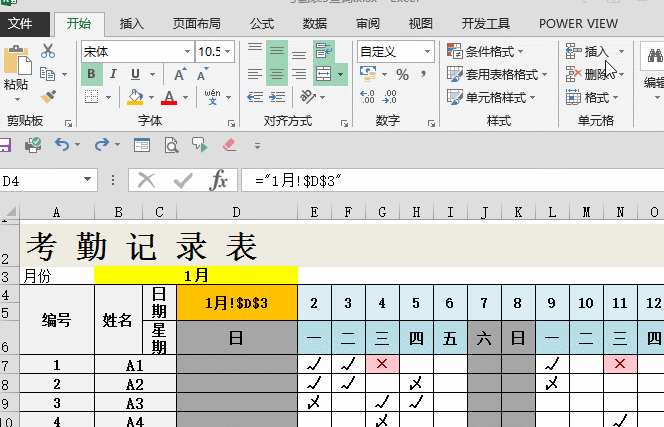The image size is (664, 427).
Task: Click the Paste clipboard icon
Action: (17, 60)
